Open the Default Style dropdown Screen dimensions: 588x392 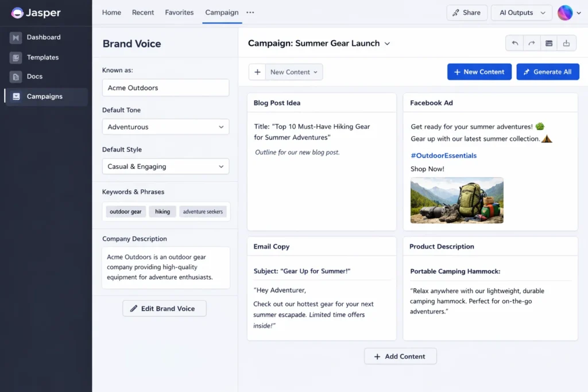point(165,166)
